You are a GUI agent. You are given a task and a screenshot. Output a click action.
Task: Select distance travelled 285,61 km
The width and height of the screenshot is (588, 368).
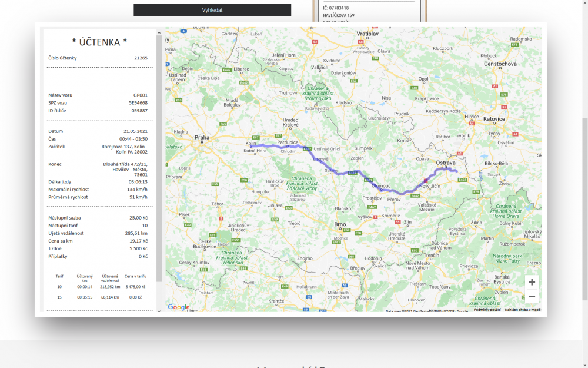click(x=136, y=233)
